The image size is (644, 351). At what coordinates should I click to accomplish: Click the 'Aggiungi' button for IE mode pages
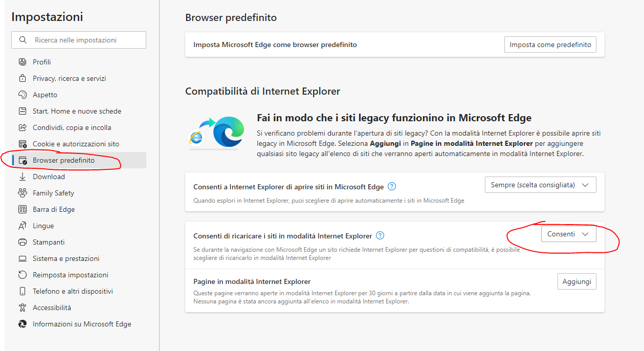click(x=576, y=281)
